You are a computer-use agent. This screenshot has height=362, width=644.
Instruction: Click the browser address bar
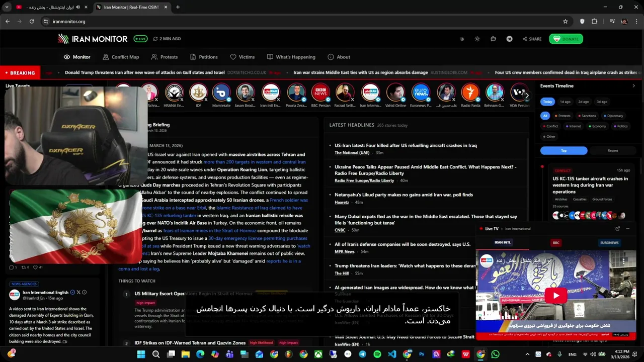[302, 22]
